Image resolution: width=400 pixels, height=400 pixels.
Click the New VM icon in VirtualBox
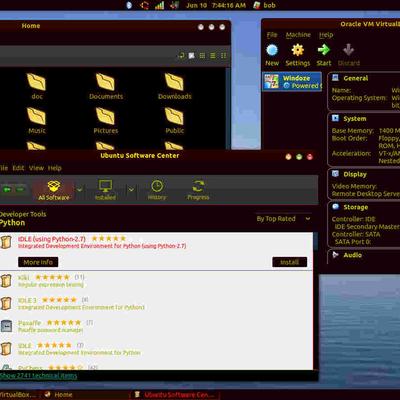272,50
